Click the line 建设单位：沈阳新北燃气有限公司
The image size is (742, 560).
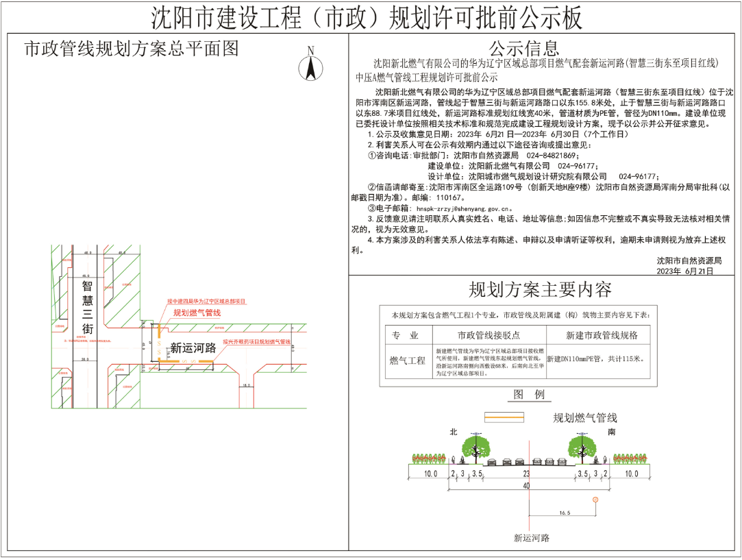[513, 166]
